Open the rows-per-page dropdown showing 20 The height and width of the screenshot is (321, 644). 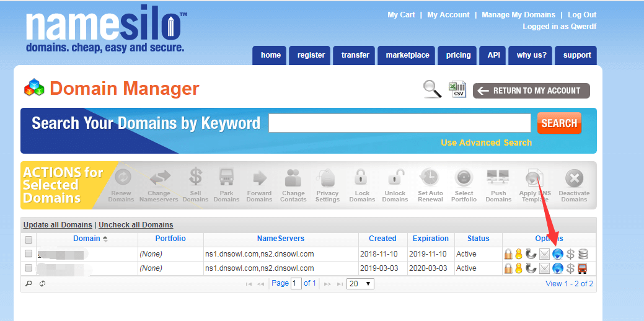[x=360, y=284]
